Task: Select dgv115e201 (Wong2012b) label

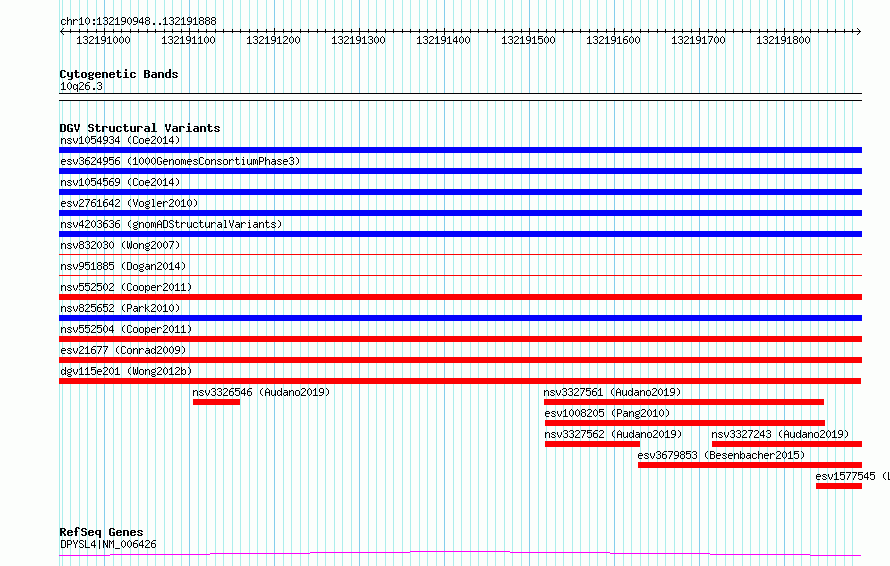Action: pos(126,371)
